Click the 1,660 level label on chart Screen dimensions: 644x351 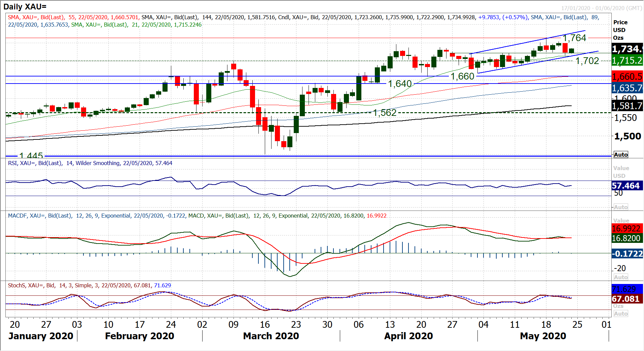(x=462, y=76)
